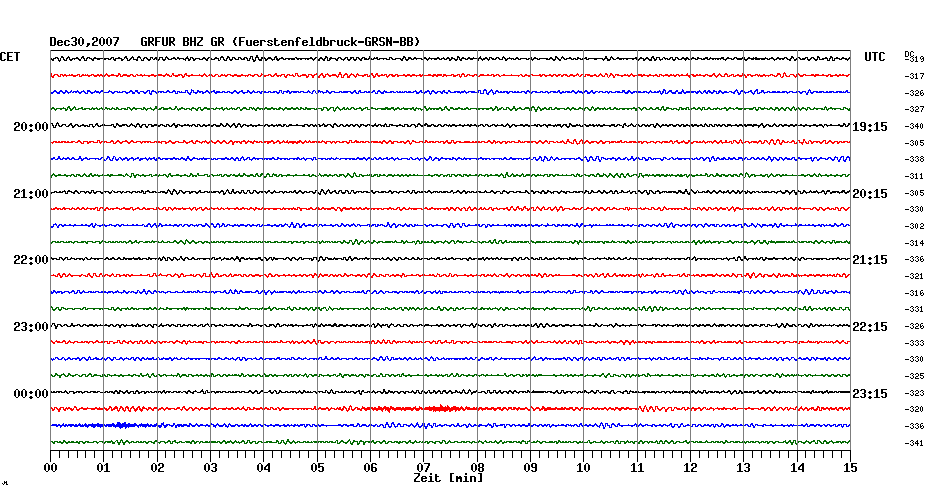This screenshot has width=930, height=494.
Task: Pick minute 06 on the time axis
Action: [x=371, y=468]
